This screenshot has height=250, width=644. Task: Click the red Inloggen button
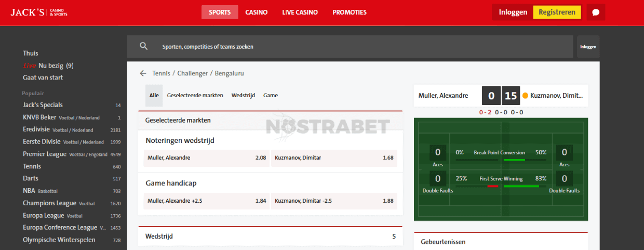coord(513,12)
